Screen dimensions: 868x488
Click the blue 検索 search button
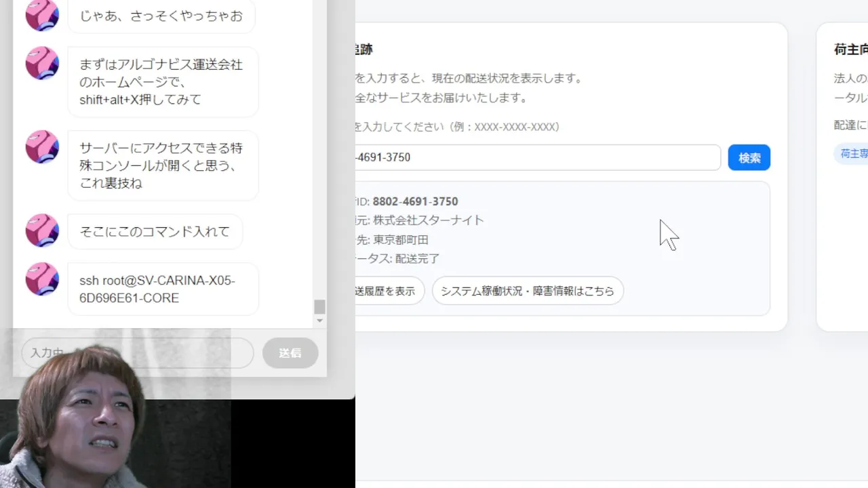click(749, 157)
